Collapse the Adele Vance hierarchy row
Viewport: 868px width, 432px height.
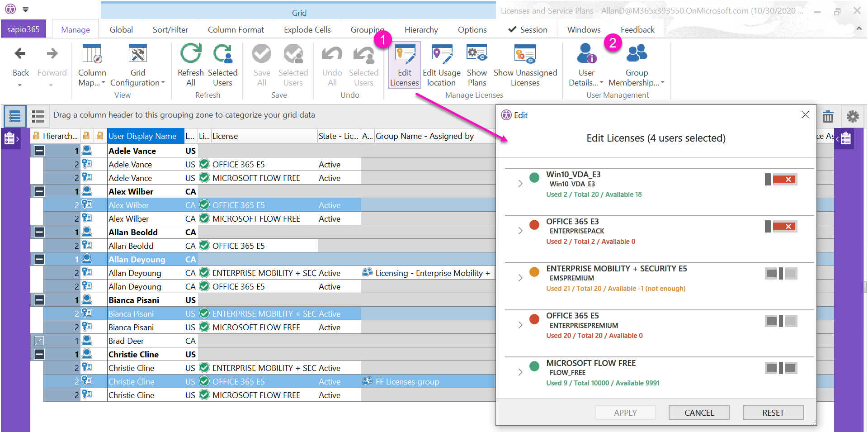tap(39, 151)
